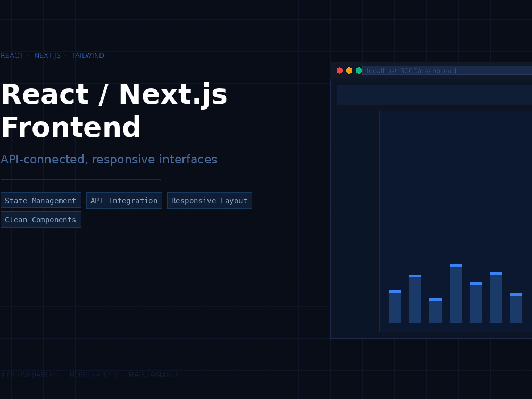Screen dimensions: 532x399
Task: Click the MAINTAINABLE footer text
Action: point(154,375)
